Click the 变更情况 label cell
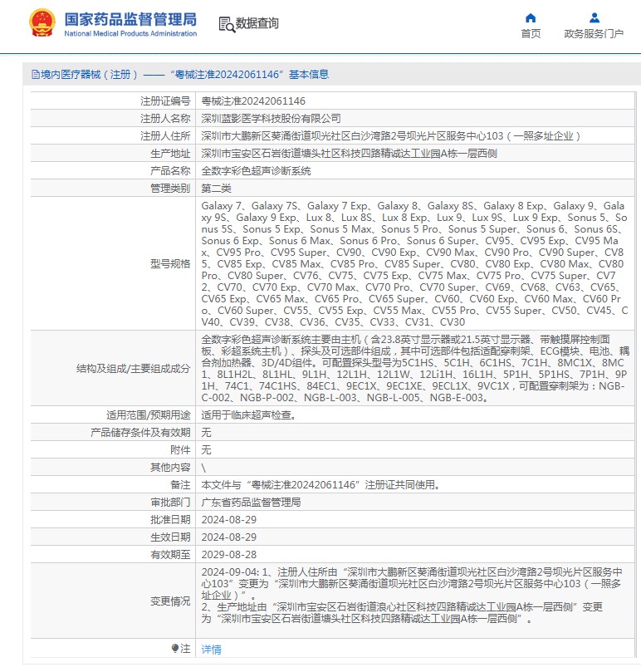Screen dimensions: 641x672 coord(113,601)
